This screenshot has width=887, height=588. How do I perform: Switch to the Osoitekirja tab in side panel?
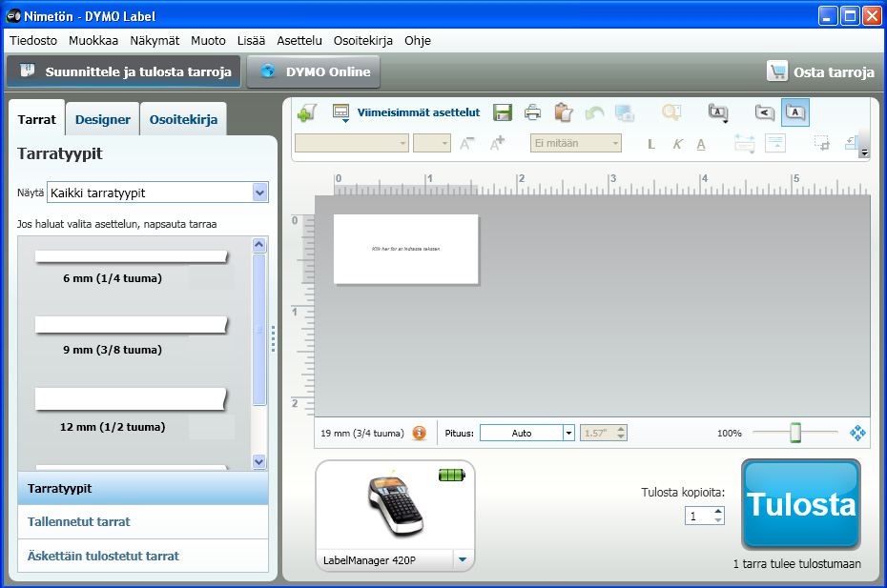[x=183, y=119]
